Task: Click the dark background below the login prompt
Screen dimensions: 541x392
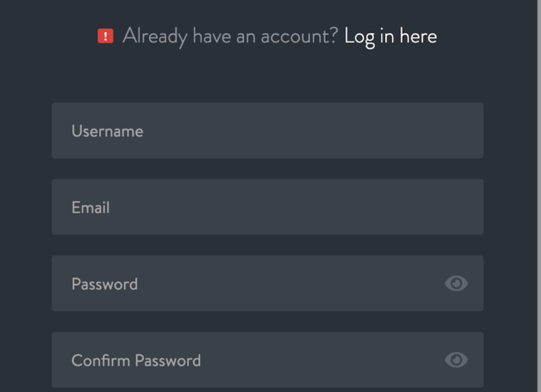Action: tap(267, 78)
